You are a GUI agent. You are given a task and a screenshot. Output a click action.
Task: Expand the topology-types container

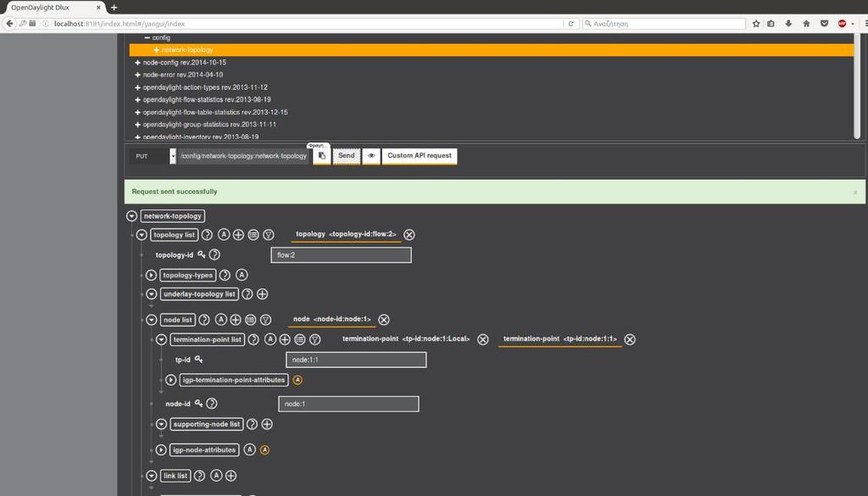tap(151, 275)
